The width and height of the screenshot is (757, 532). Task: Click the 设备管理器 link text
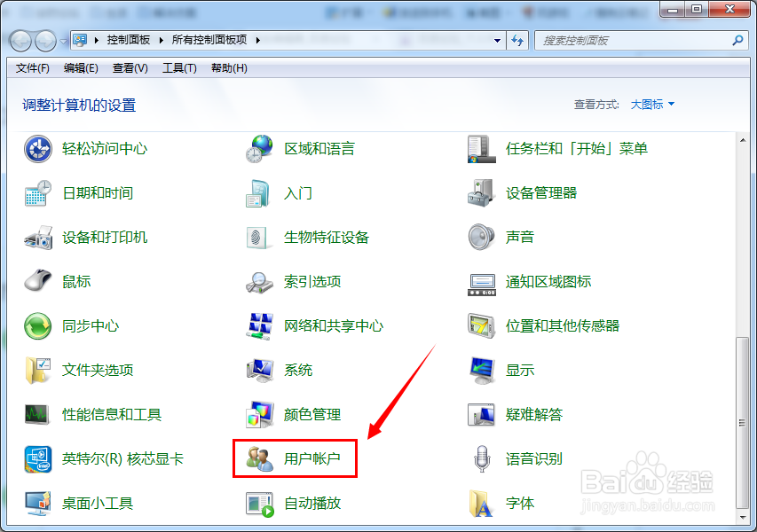pyautogui.click(x=541, y=193)
